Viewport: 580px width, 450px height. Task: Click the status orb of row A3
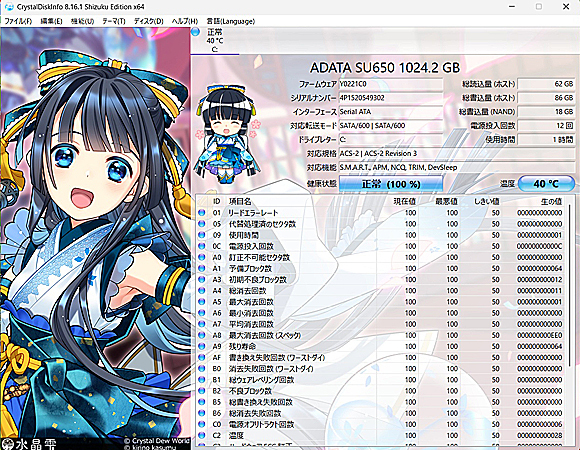click(202, 280)
